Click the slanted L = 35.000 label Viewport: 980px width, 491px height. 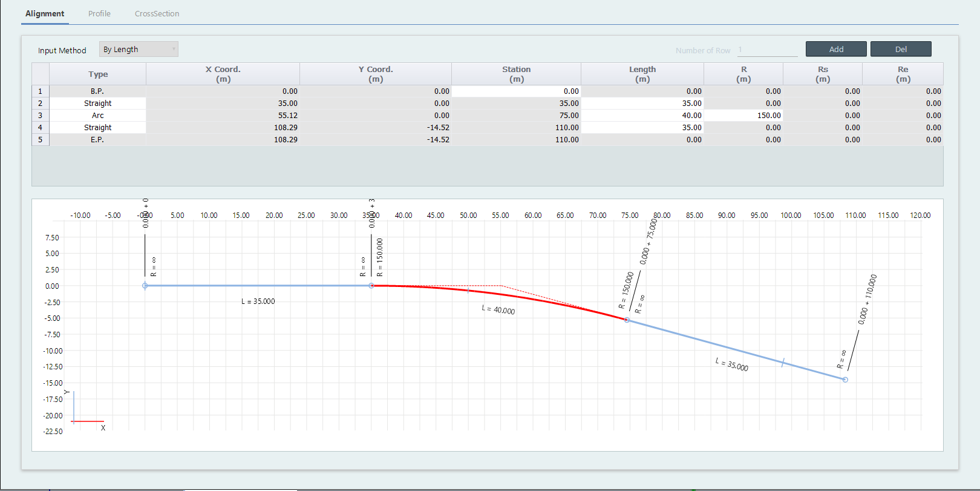[x=732, y=364]
